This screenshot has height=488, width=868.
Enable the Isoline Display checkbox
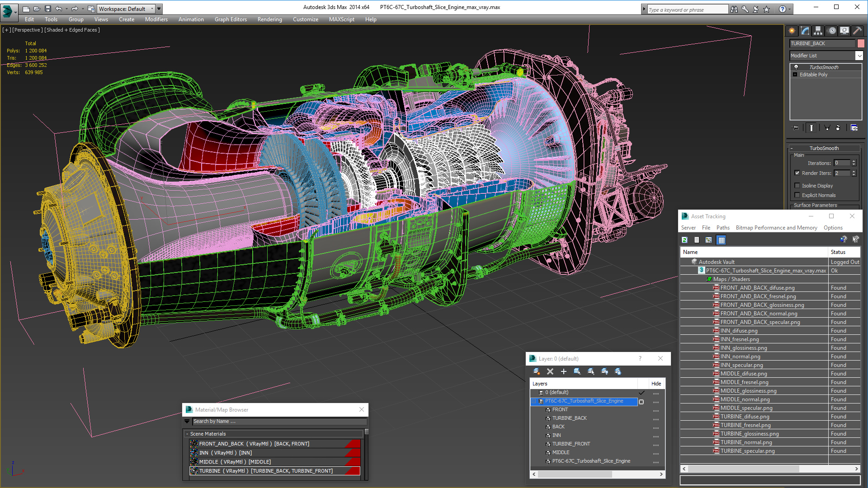point(797,186)
